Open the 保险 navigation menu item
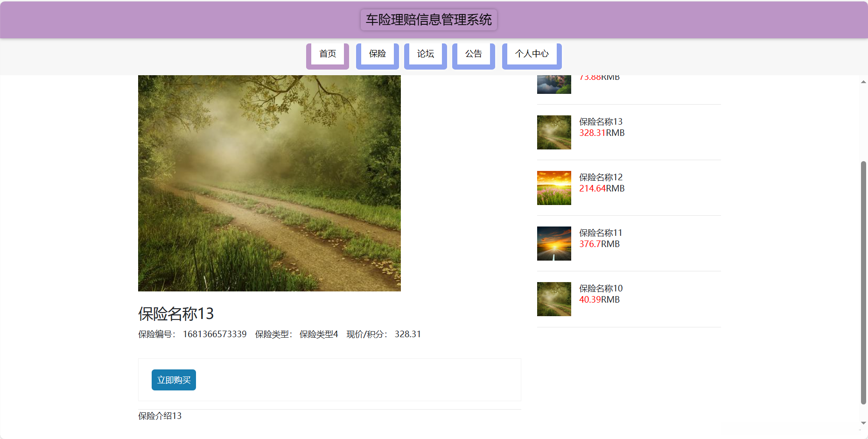Image resolution: width=868 pixels, height=439 pixels. 377,54
